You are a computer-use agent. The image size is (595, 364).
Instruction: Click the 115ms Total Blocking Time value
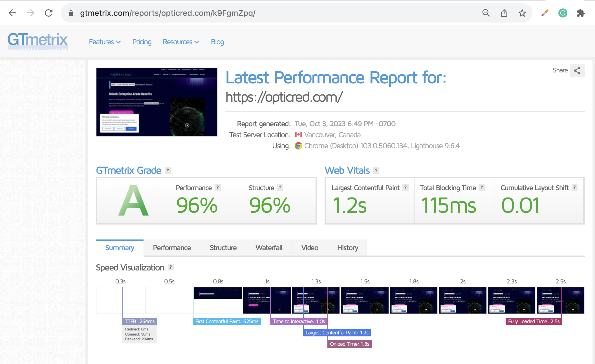coord(449,205)
